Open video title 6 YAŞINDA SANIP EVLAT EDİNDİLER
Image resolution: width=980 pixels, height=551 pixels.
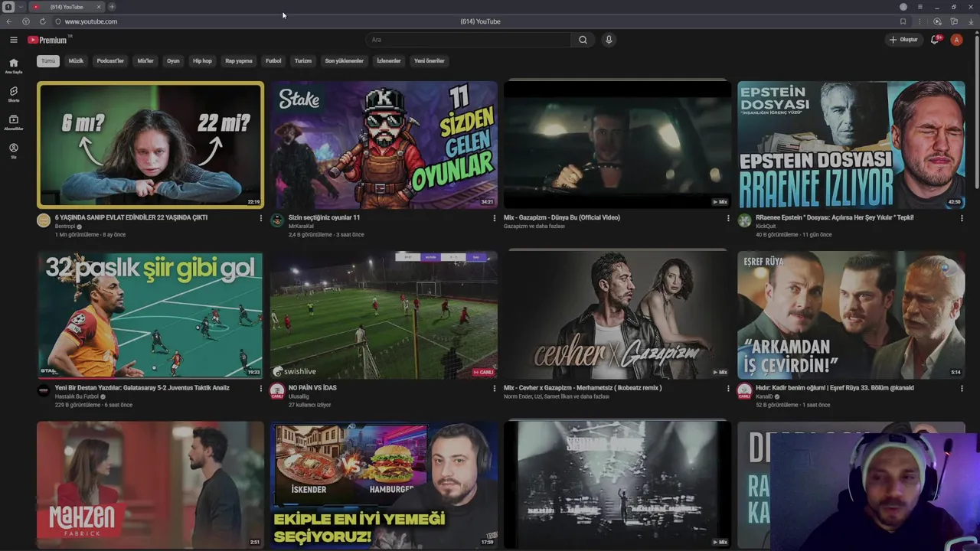pos(131,217)
